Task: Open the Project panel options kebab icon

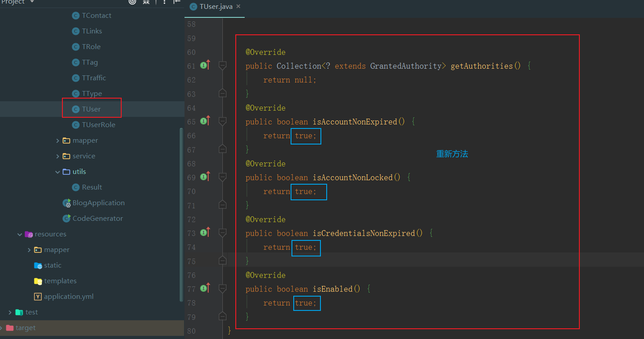Action: [x=164, y=2]
